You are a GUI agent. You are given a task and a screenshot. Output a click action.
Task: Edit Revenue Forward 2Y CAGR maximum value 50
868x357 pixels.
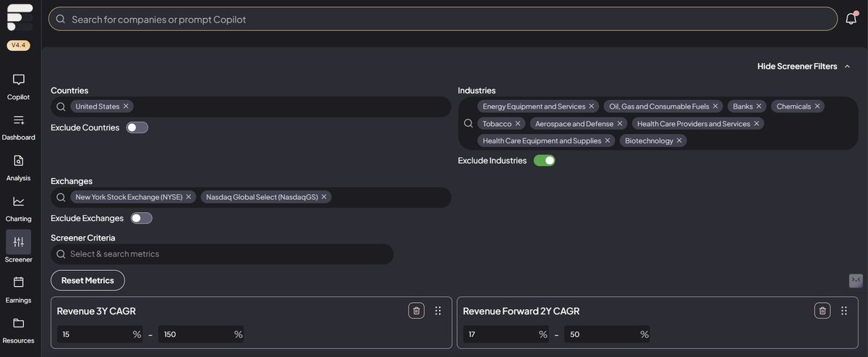tap(607, 335)
